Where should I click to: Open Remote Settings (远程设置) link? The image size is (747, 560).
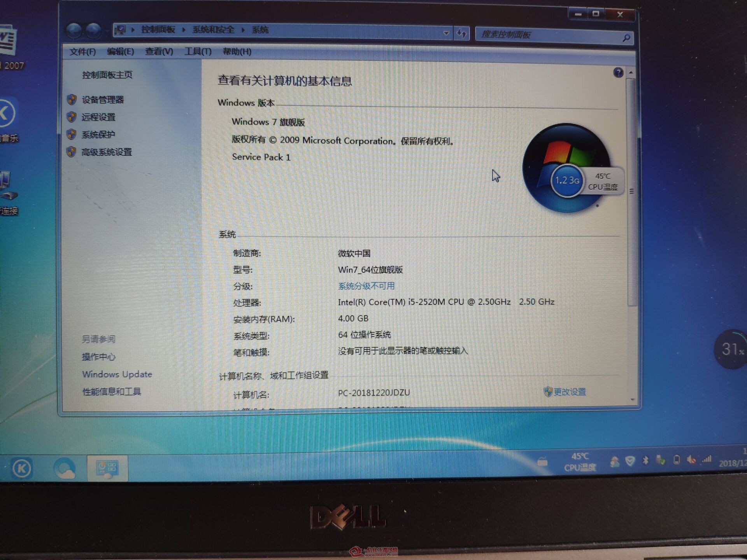point(98,117)
